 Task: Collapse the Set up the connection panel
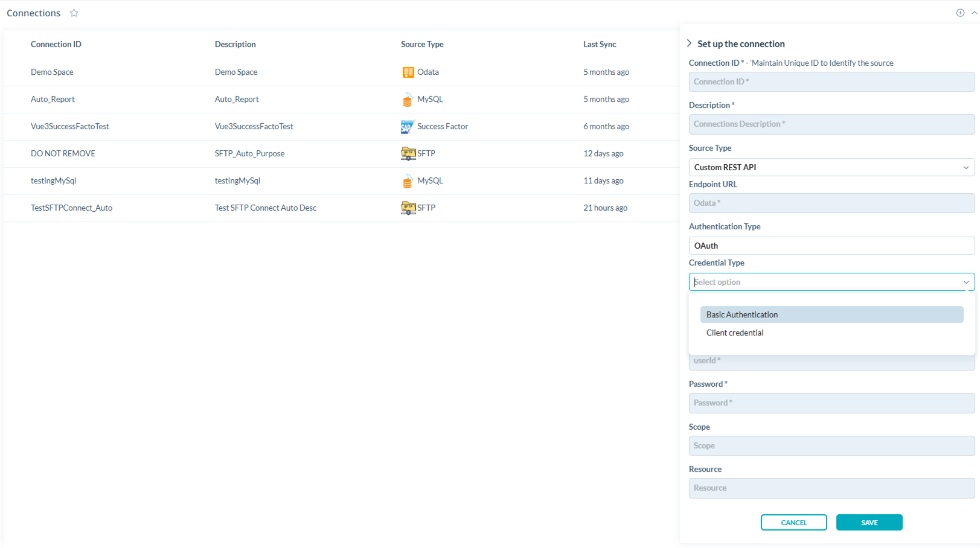(690, 43)
